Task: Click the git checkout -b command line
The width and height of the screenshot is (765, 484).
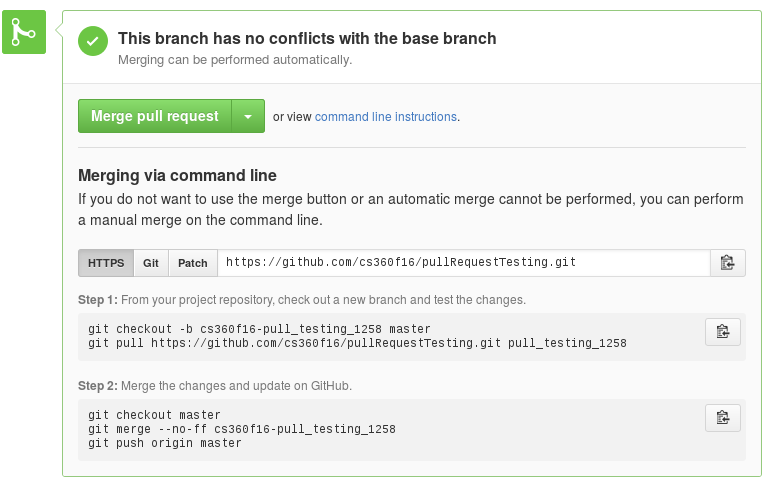Action: [x=259, y=329]
